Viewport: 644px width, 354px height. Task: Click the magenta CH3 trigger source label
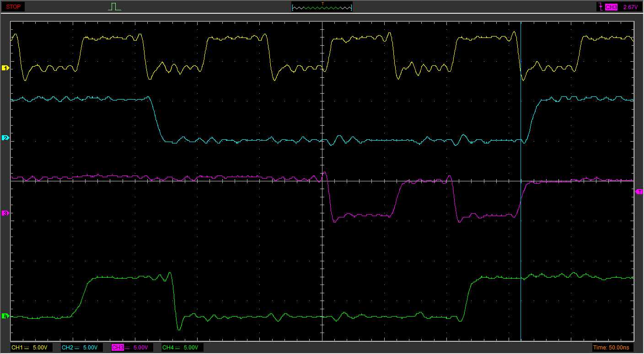(x=611, y=7)
